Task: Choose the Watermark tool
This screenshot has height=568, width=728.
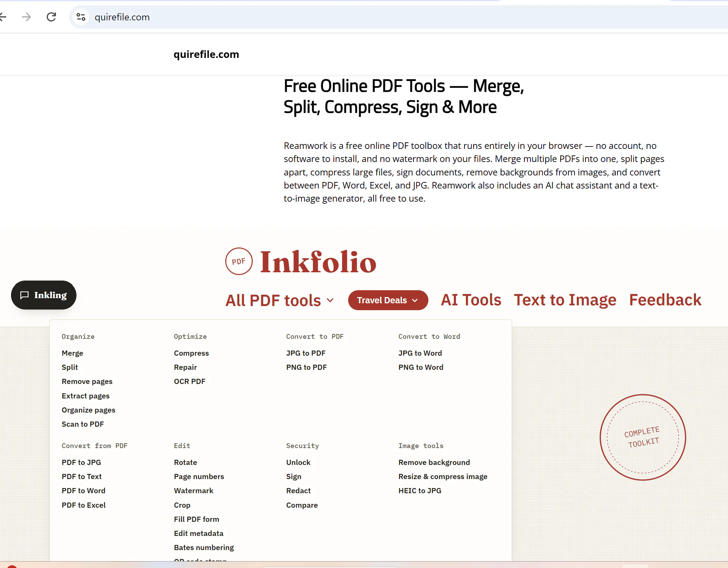Action: [194, 490]
